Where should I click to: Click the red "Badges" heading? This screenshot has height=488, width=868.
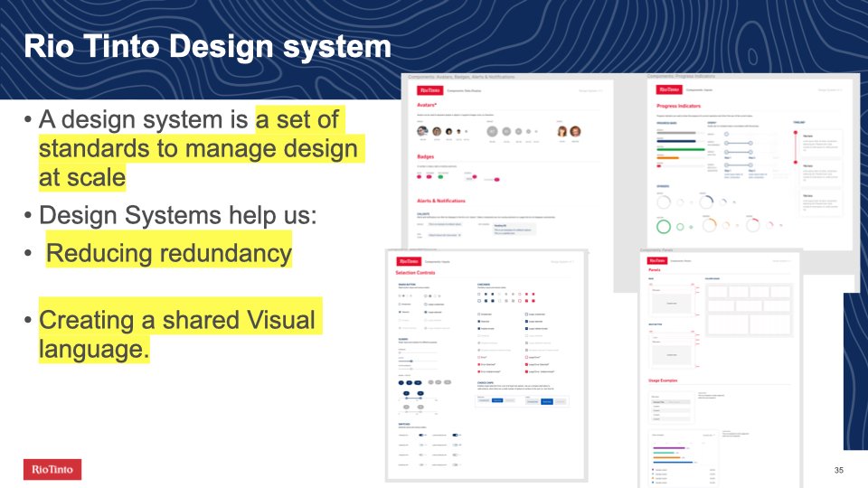[x=425, y=156]
